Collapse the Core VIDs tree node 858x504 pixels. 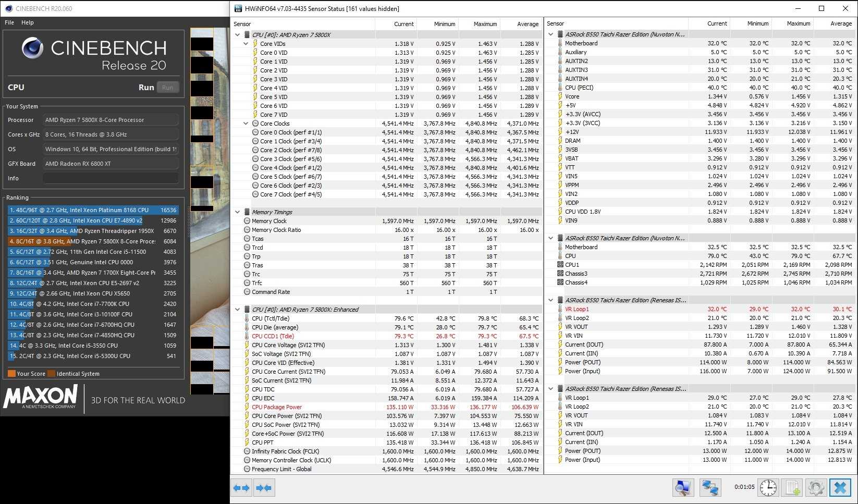coord(246,44)
